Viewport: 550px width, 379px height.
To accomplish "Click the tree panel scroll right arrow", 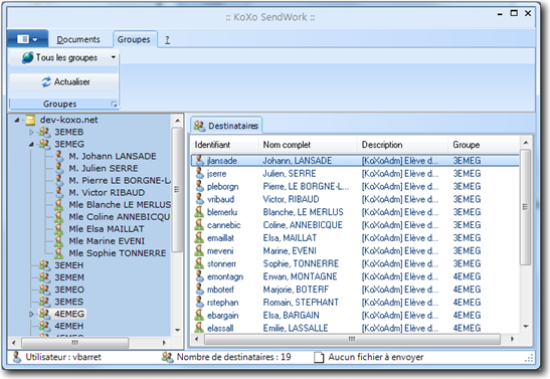I will tap(163, 343).
